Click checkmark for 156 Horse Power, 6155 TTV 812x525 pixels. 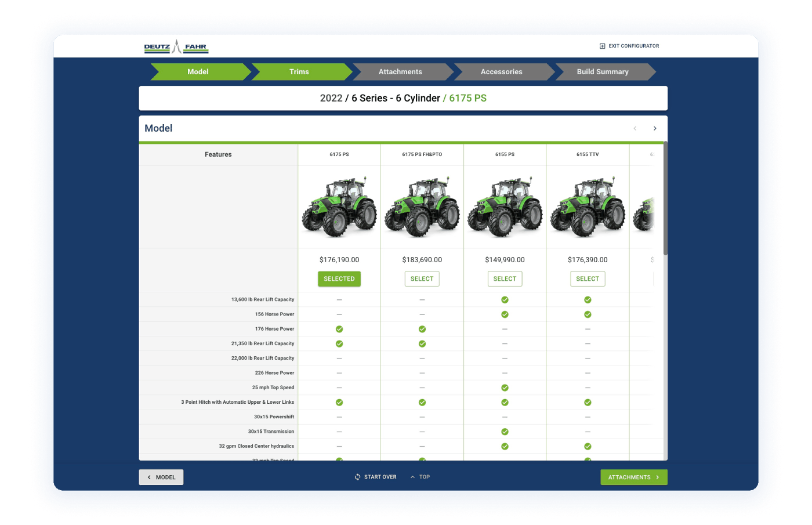coord(588,314)
